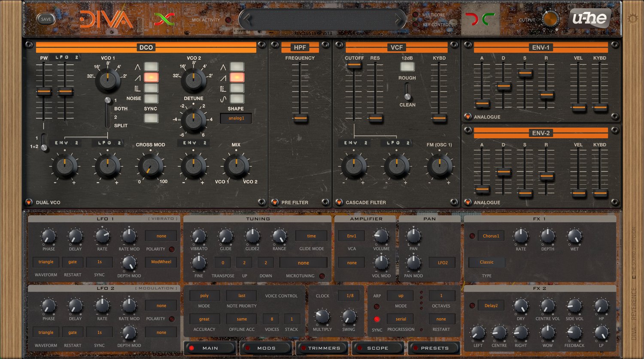
Task: Enable the oscillator SYNC button
Action: (x=151, y=118)
